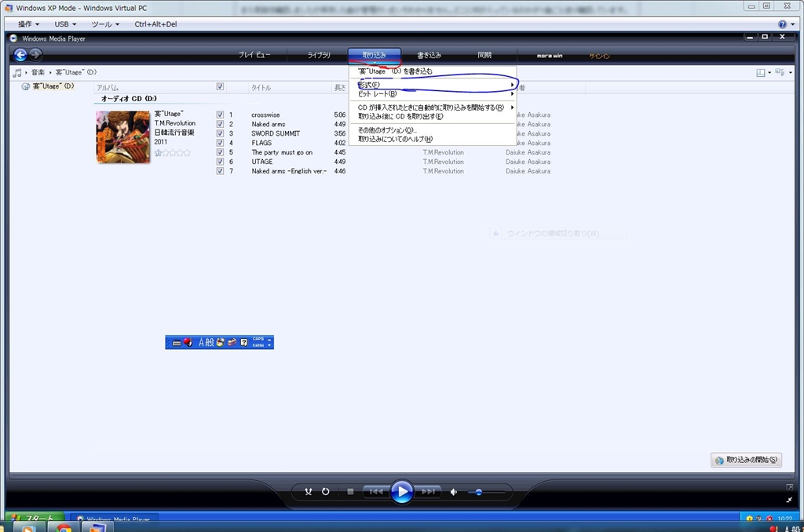Screen dimensions: 804x532
Task: Toggle the select-all checkbox in header
Action: 220,86
